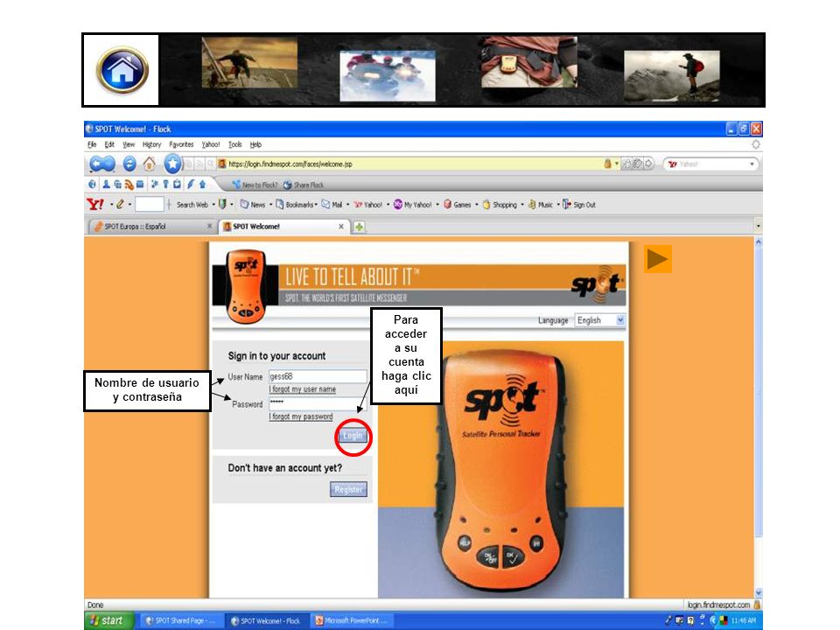Click the belt-mounted SPOT device thumbnail
The image size is (840, 630).
[528, 62]
